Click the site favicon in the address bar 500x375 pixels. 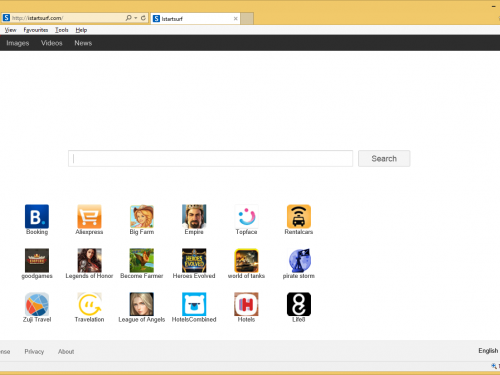coord(6,18)
